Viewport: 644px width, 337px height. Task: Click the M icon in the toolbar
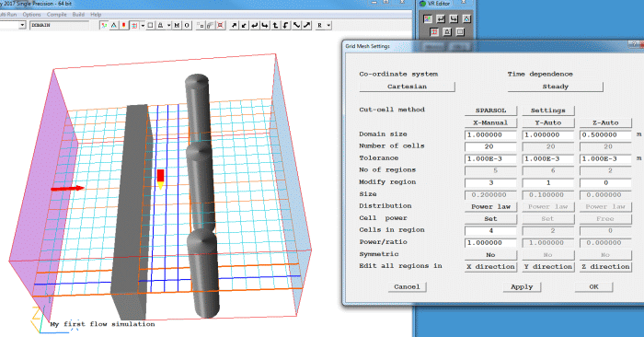177,26
